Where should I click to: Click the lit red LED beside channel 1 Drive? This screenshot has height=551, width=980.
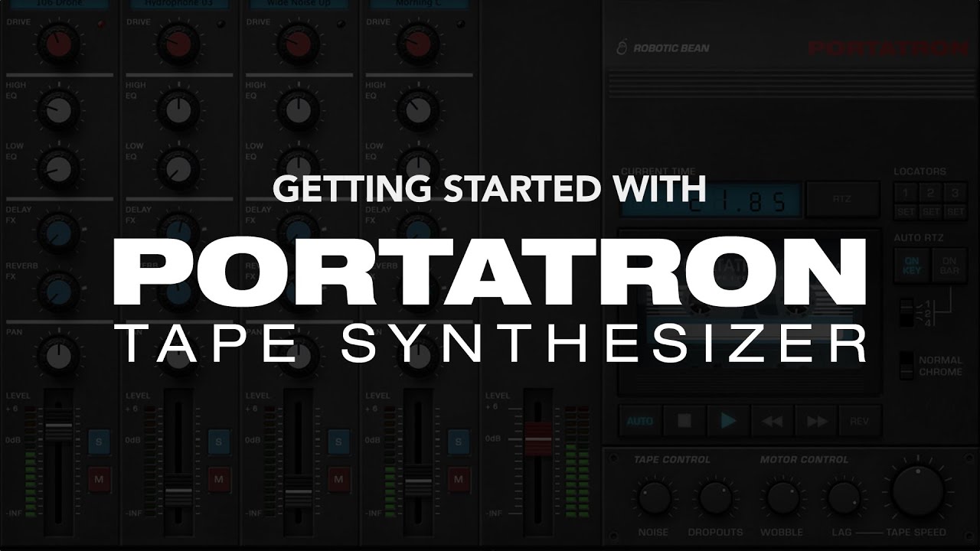point(100,25)
